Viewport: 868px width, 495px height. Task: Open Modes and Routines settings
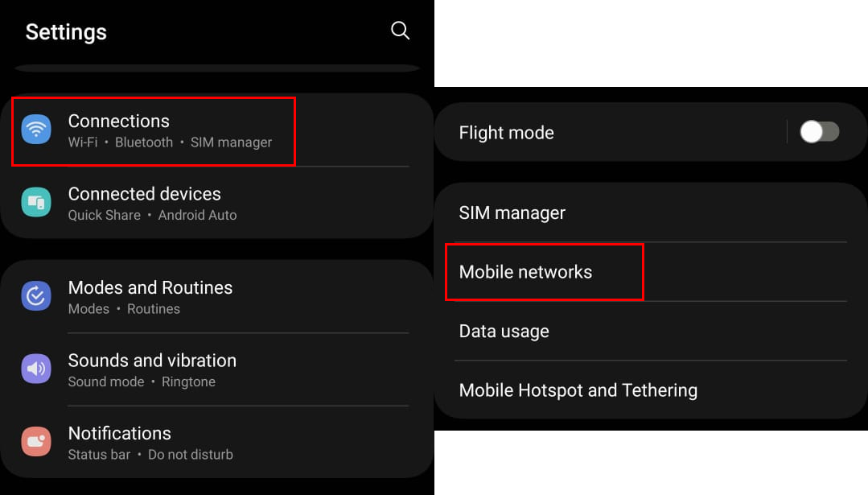(150, 288)
